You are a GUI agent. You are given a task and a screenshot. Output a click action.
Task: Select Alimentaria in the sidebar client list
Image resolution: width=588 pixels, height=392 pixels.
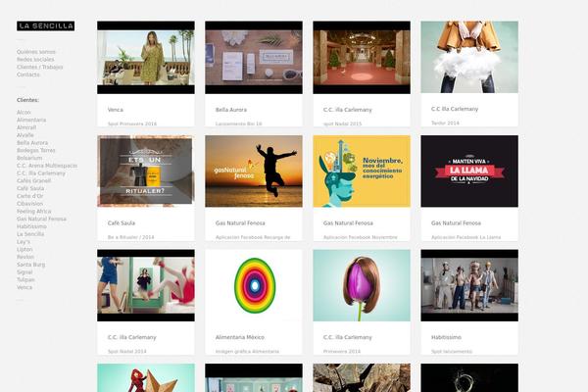[x=31, y=120]
